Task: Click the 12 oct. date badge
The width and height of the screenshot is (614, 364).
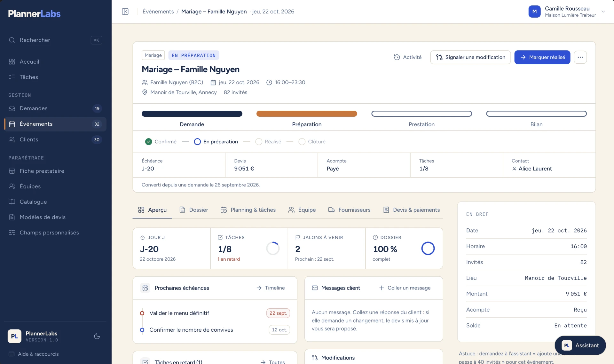Action: pos(279,330)
